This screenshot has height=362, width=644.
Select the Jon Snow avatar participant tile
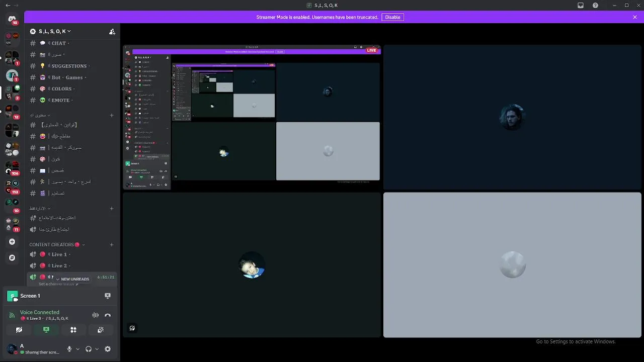pos(512,118)
